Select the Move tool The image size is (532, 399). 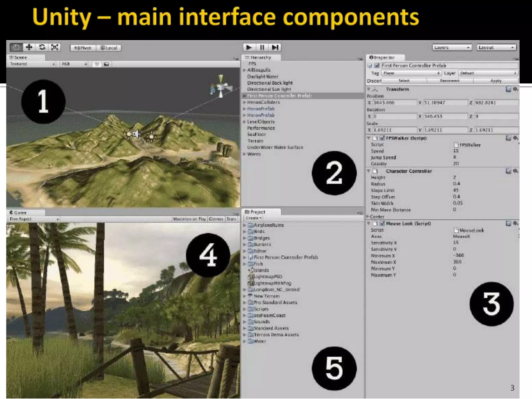29,48
